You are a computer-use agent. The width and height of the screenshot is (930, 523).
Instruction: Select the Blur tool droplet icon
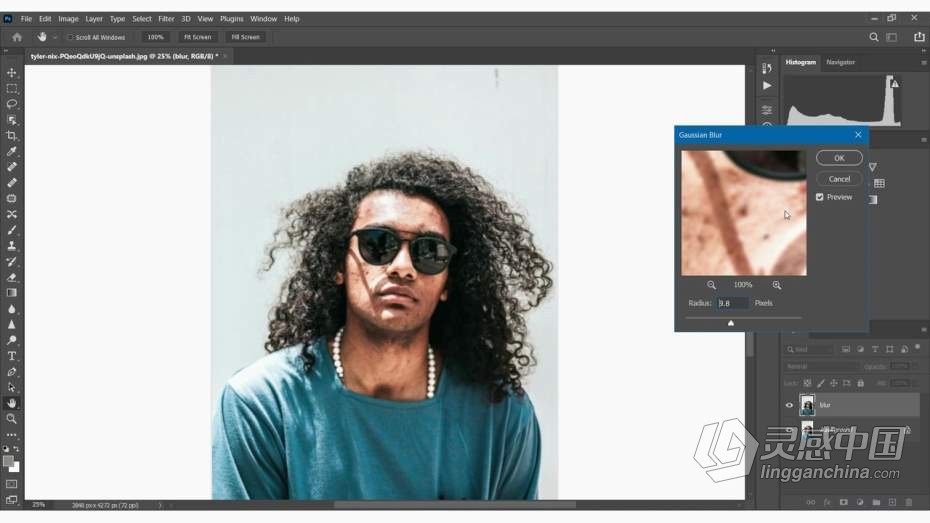click(x=11, y=309)
